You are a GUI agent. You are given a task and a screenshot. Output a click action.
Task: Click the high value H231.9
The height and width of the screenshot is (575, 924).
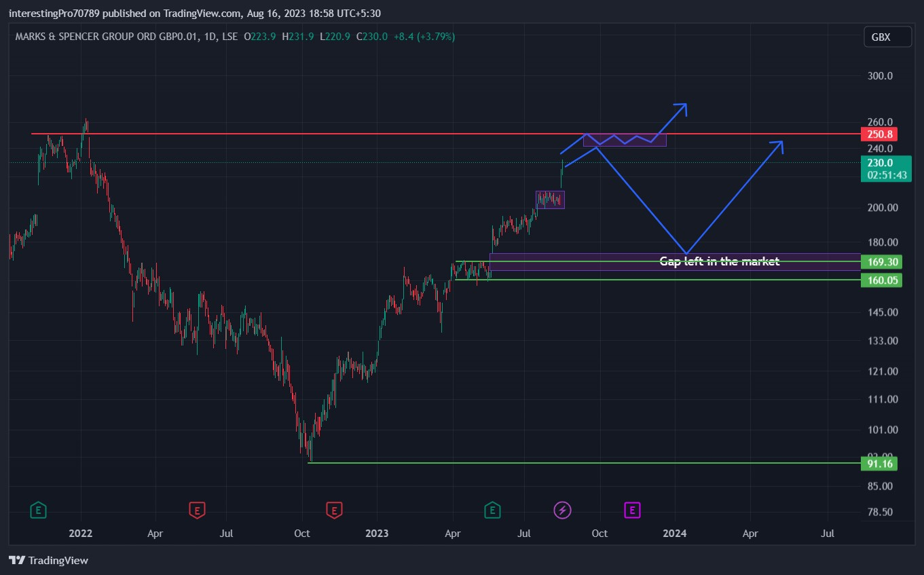(x=298, y=37)
